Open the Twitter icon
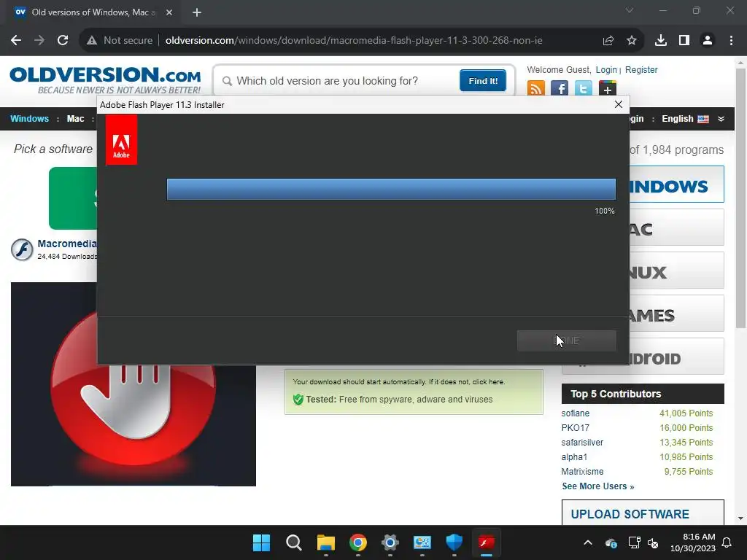747x560 pixels. point(584,88)
